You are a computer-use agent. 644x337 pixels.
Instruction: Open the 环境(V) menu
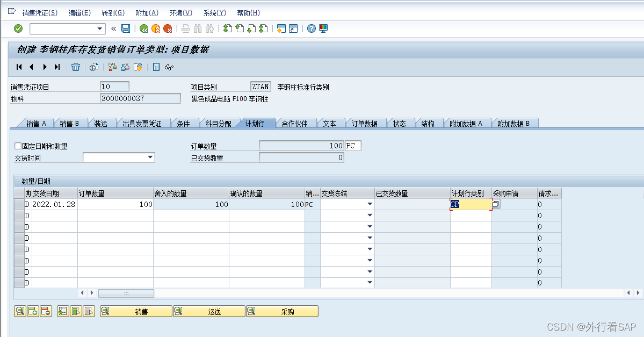180,13
